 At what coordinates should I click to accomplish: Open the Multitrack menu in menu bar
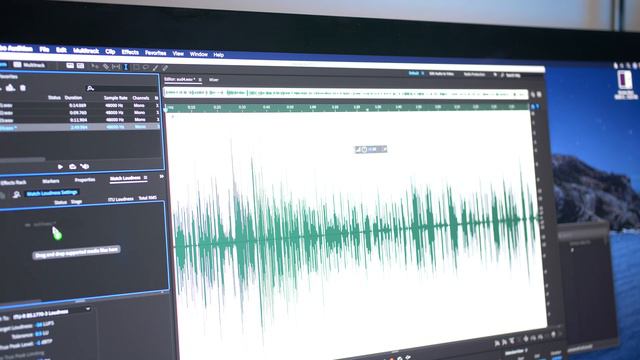point(86,51)
